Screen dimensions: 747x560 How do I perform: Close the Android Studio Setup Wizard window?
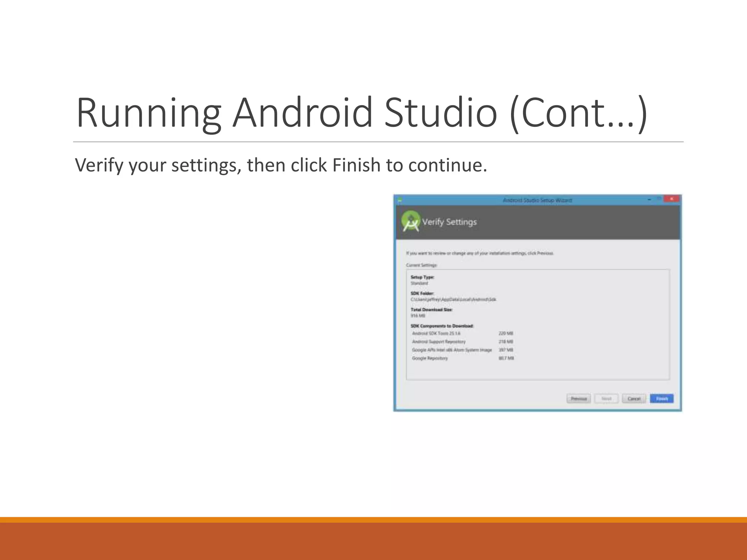[671, 199]
